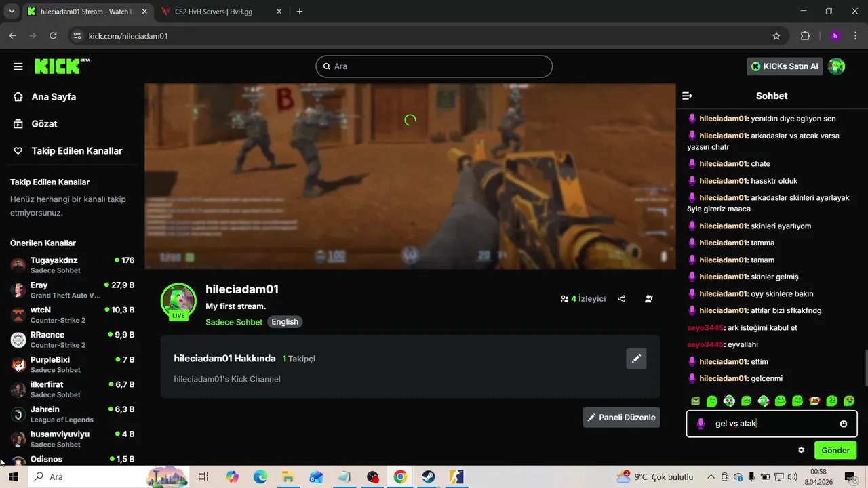Click the English language tag
The width and height of the screenshot is (868, 488).
tap(285, 322)
